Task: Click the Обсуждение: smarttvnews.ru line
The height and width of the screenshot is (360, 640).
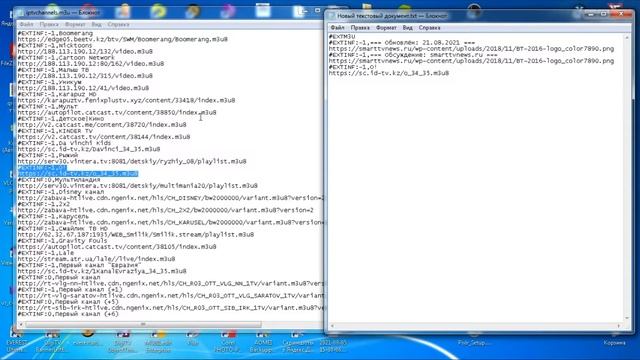Action: click(x=413, y=55)
